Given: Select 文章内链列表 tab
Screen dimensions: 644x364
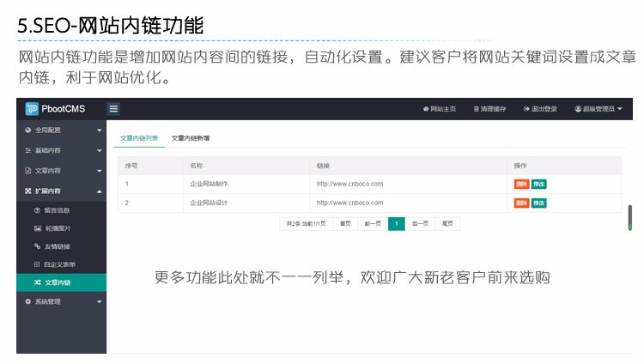Looking at the screenshot, I should pos(138,137).
